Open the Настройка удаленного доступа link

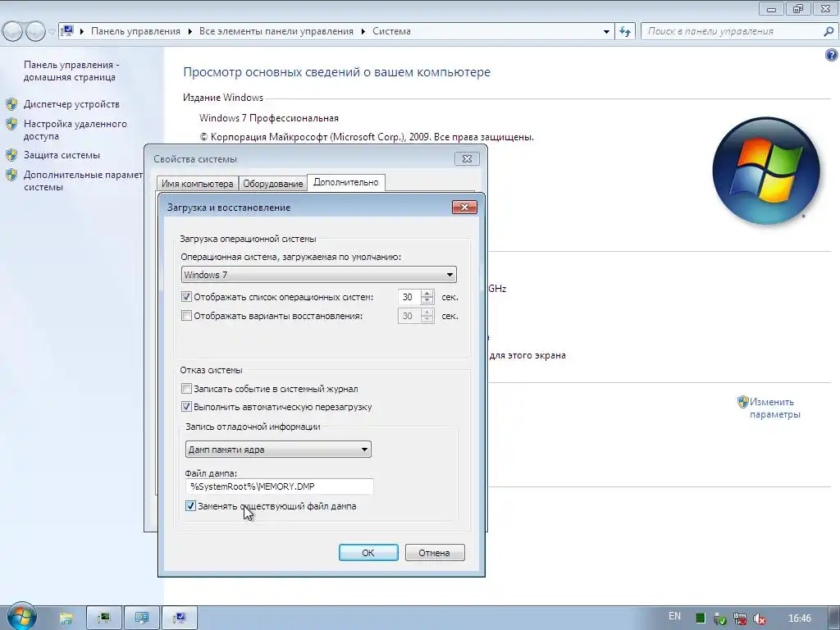click(x=75, y=130)
